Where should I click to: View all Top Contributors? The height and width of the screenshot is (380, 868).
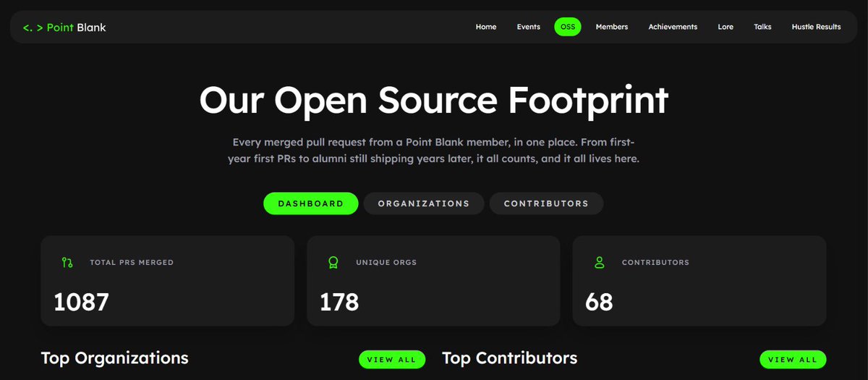coord(793,359)
